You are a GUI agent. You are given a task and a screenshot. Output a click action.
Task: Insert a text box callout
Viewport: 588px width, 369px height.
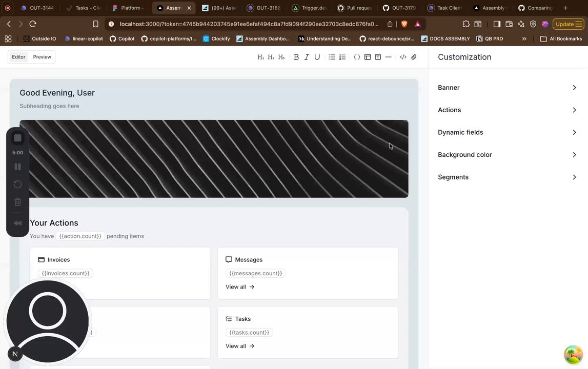click(x=378, y=57)
